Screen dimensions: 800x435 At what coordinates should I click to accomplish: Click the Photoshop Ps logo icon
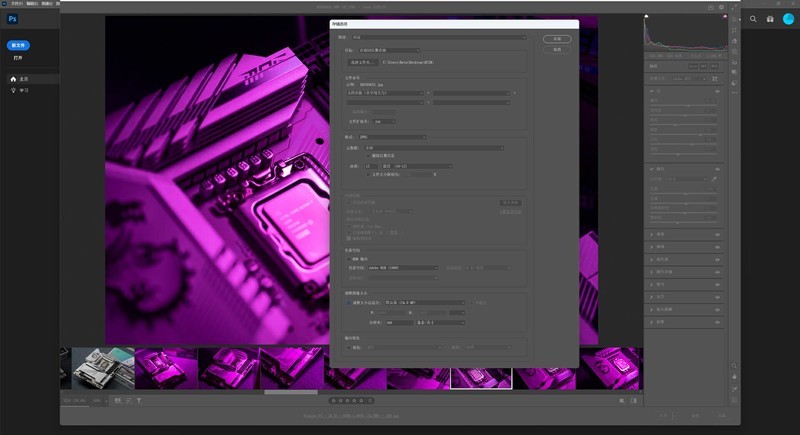click(12, 19)
